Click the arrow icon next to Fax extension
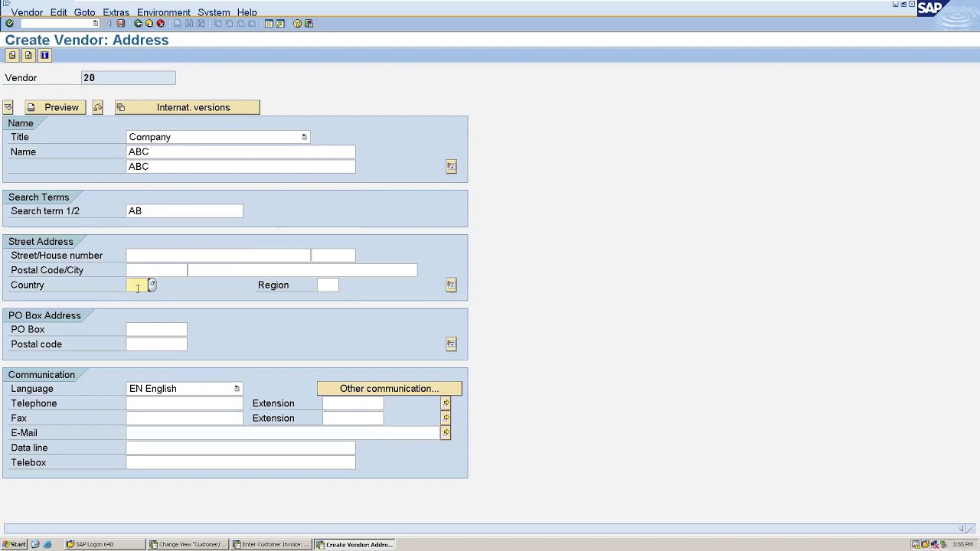Screen dimensions: 980x551 point(446,418)
